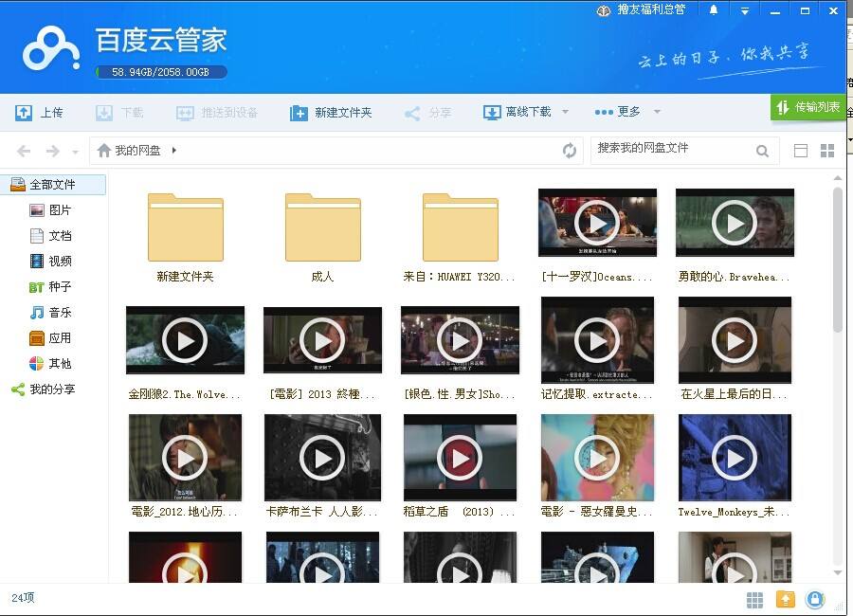Select the [银色.性.男女]Sho video thumbnail

click(461, 340)
